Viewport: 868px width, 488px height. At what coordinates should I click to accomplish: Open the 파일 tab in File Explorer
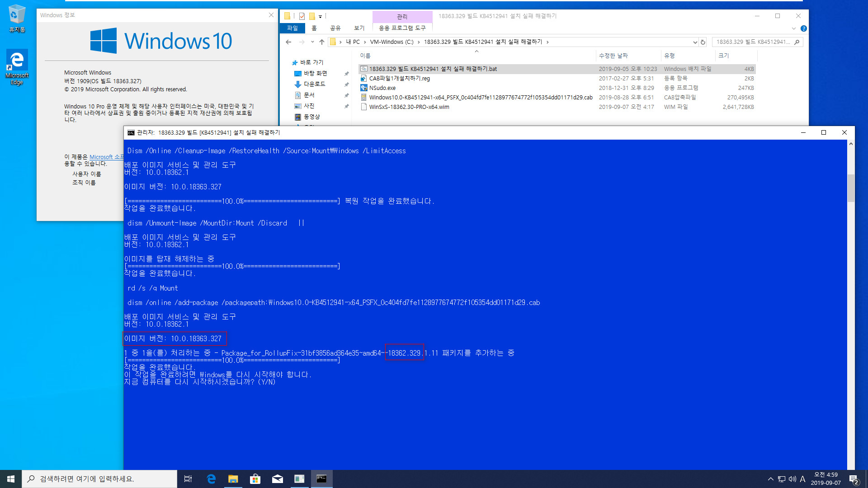(292, 28)
